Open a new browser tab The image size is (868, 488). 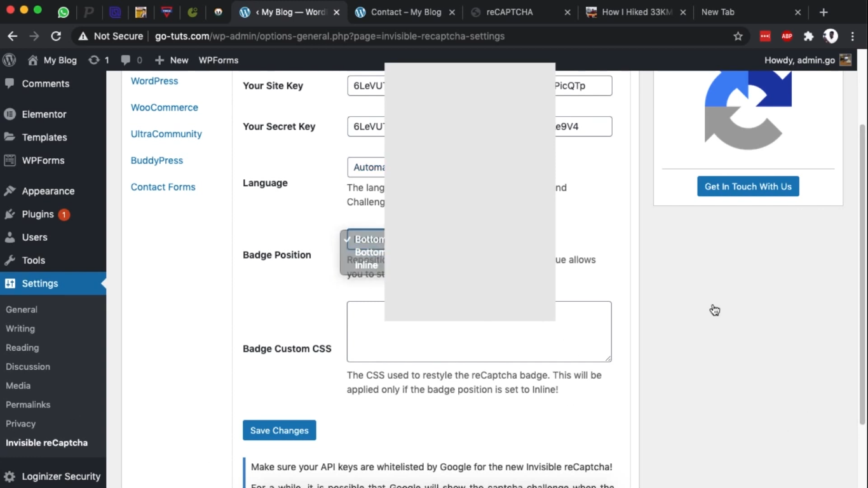tap(824, 12)
